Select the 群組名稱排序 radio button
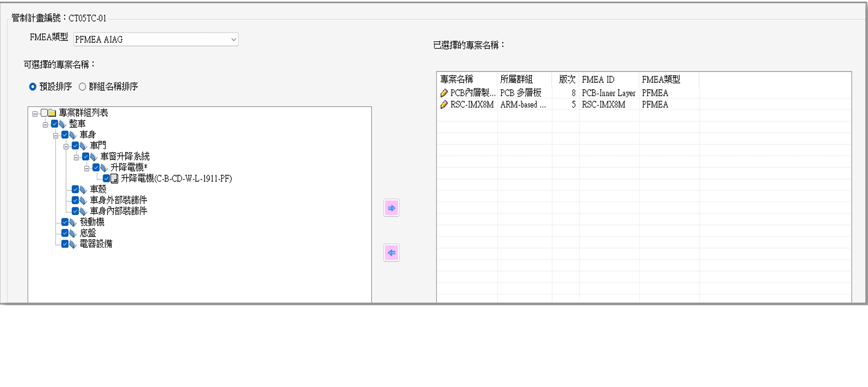The width and height of the screenshot is (868, 387). click(82, 87)
